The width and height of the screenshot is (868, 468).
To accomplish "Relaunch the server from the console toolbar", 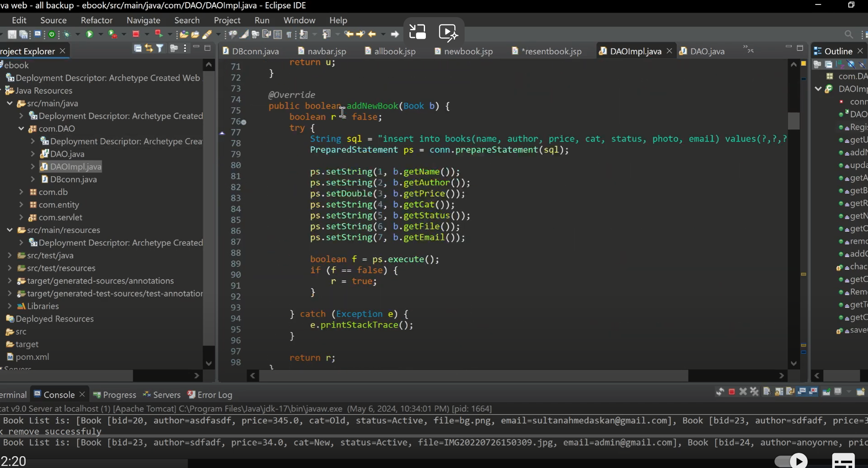I will coord(720,392).
